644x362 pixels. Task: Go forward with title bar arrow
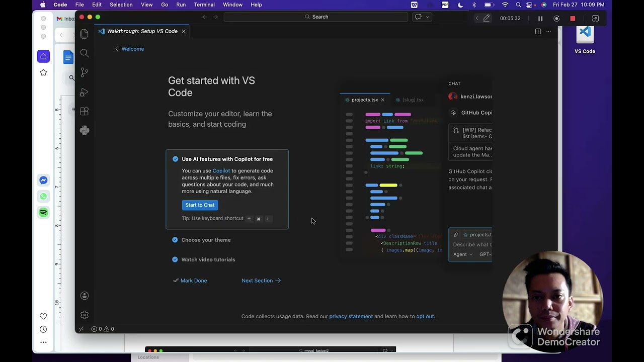(215, 17)
